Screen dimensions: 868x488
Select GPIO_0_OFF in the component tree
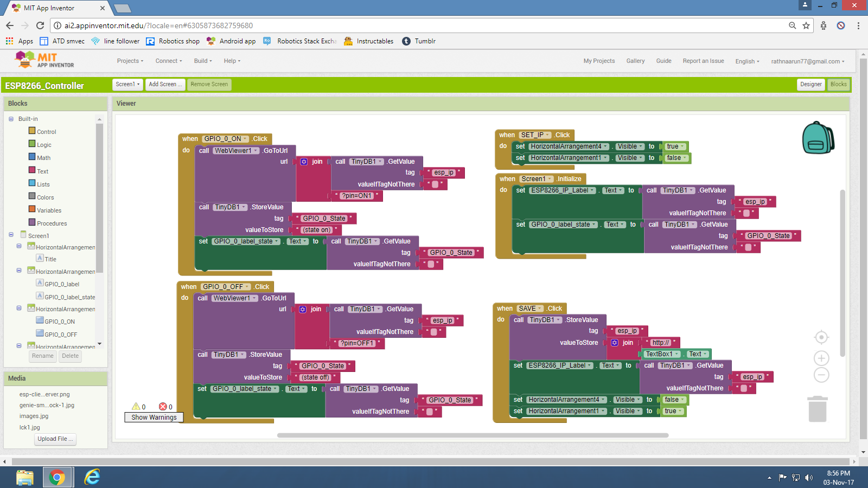[x=57, y=334]
